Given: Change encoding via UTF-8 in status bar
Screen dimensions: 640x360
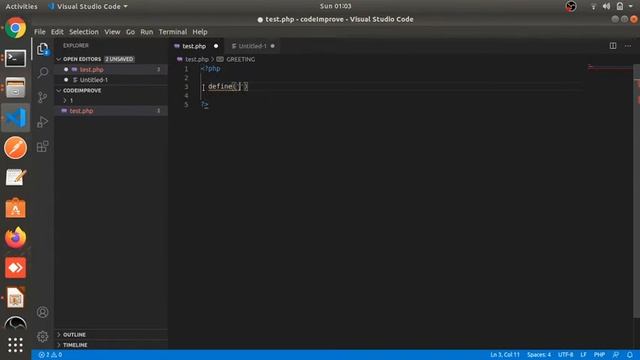Looking at the screenshot, I should pos(565,355).
